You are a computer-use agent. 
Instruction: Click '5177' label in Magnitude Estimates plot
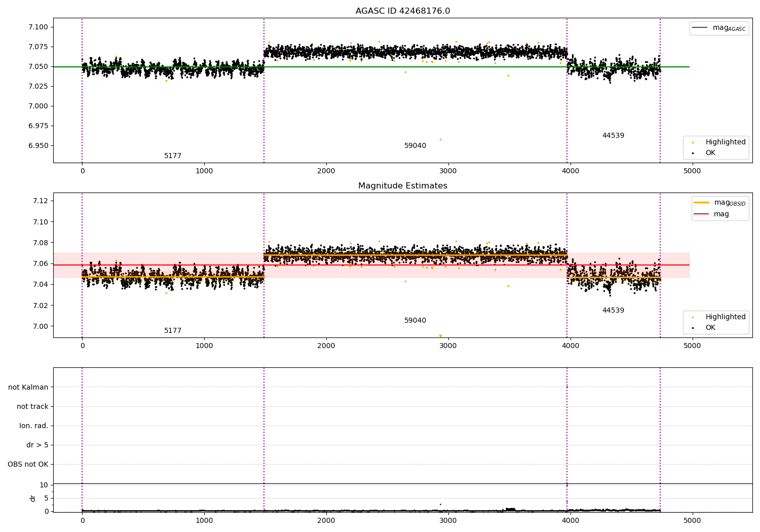[x=173, y=331]
